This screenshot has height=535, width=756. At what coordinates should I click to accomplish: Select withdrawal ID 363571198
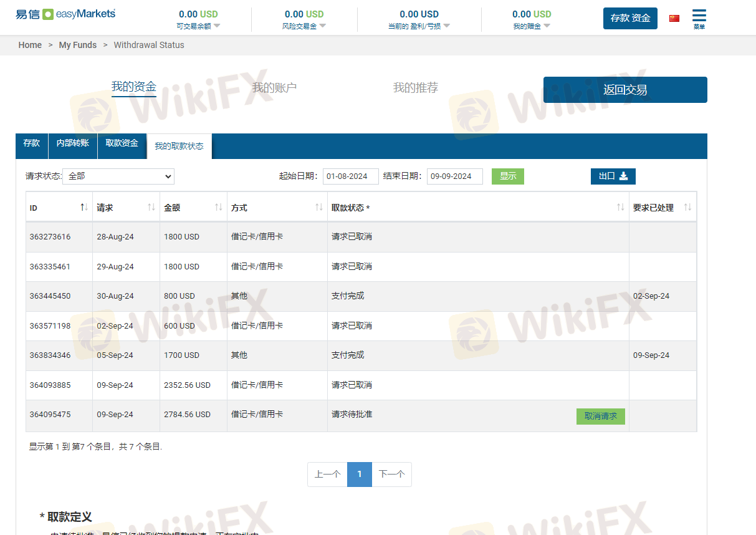(x=50, y=326)
